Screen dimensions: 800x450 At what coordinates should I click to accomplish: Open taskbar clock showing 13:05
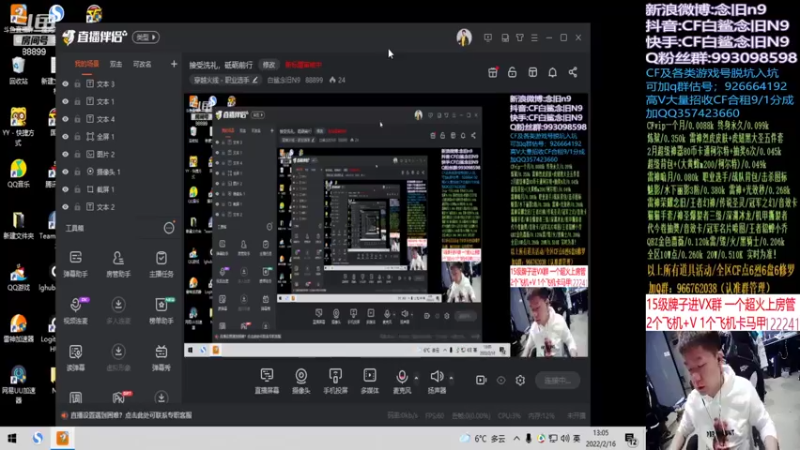pos(601,438)
